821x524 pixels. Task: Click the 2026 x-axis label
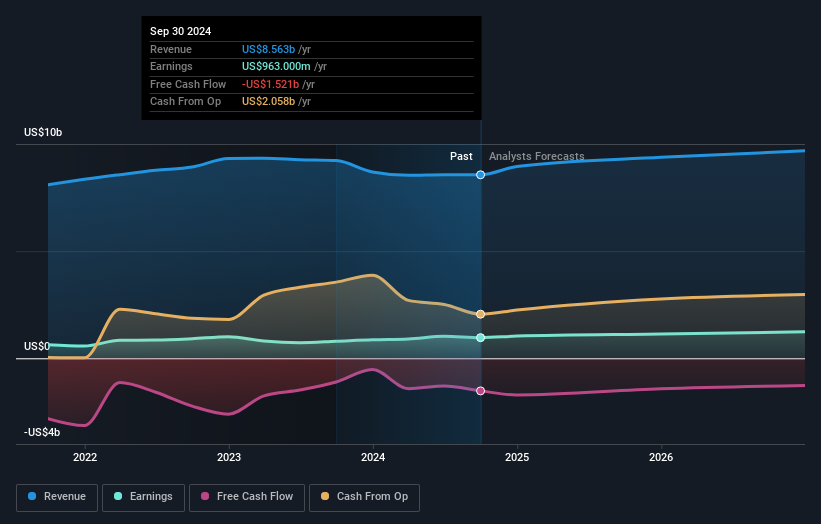point(661,457)
